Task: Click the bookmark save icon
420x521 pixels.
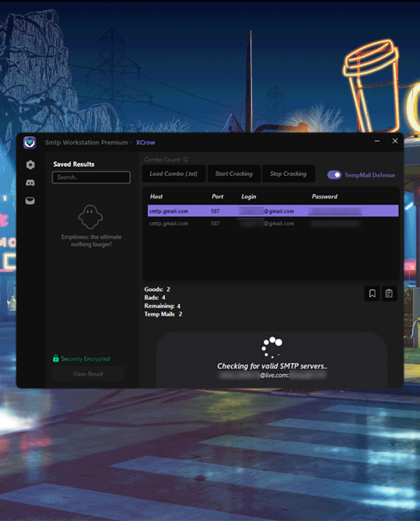Action: click(372, 293)
